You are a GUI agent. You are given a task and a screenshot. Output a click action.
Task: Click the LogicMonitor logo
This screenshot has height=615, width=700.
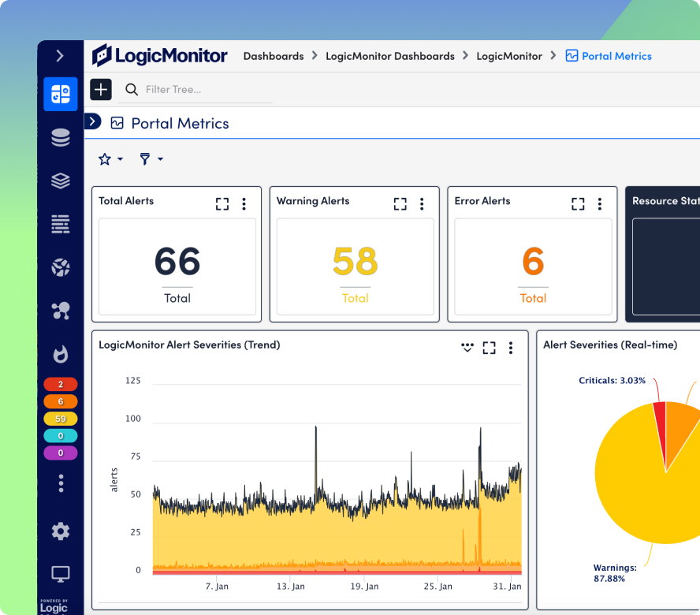(x=160, y=56)
